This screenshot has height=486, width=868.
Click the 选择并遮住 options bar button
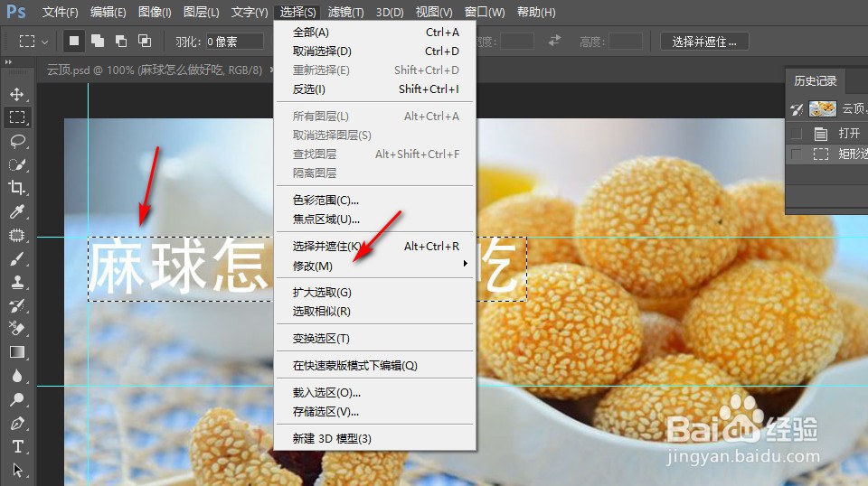coord(704,42)
